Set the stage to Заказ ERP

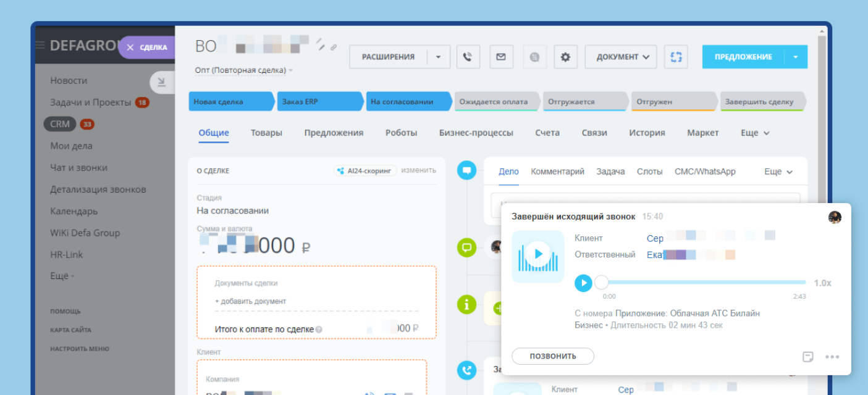point(320,102)
